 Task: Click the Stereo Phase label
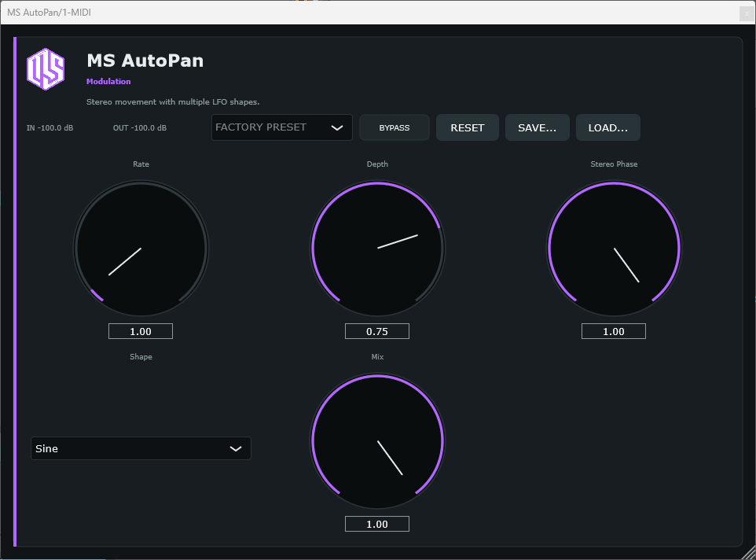(614, 164)
